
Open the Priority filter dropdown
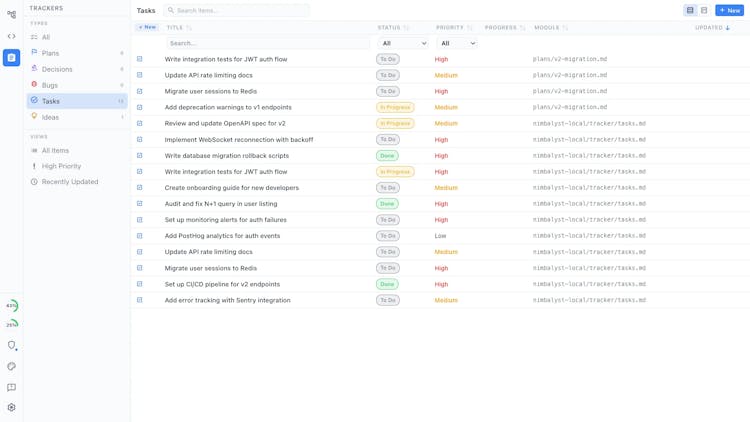[x=457, y=43]
